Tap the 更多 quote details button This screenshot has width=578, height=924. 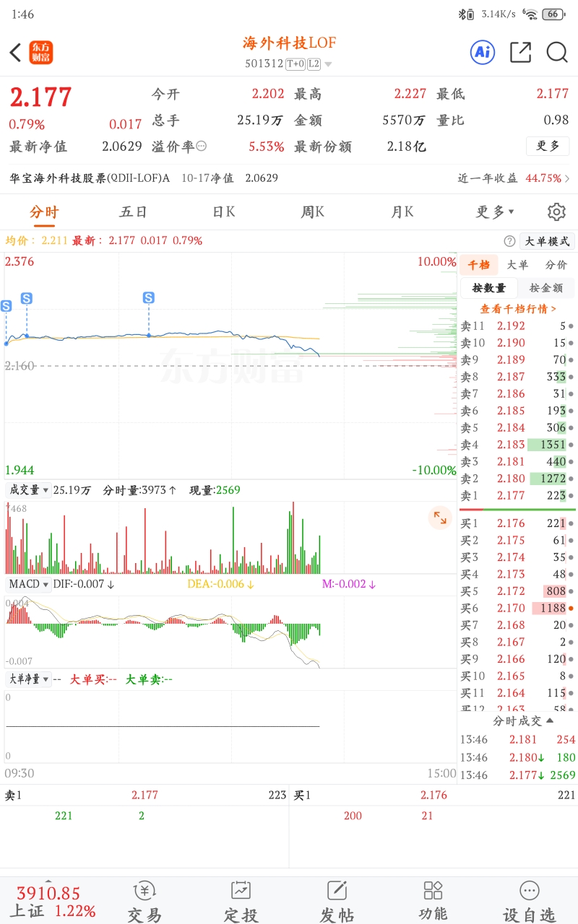pyautogui.click(x=548, y=146)
